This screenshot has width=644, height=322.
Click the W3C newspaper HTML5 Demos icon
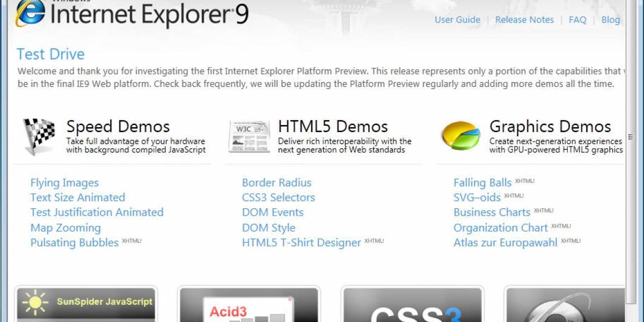pyautogui.click(x=250, y=136)
